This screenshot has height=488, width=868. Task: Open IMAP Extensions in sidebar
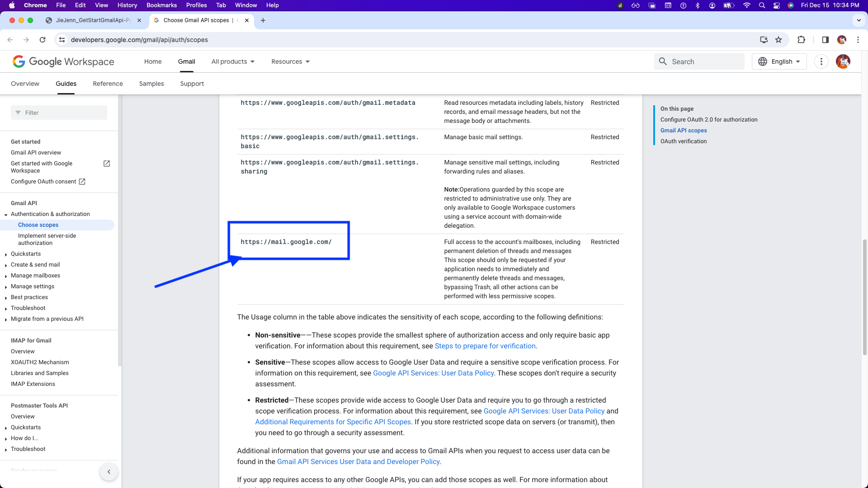(33, 384)
